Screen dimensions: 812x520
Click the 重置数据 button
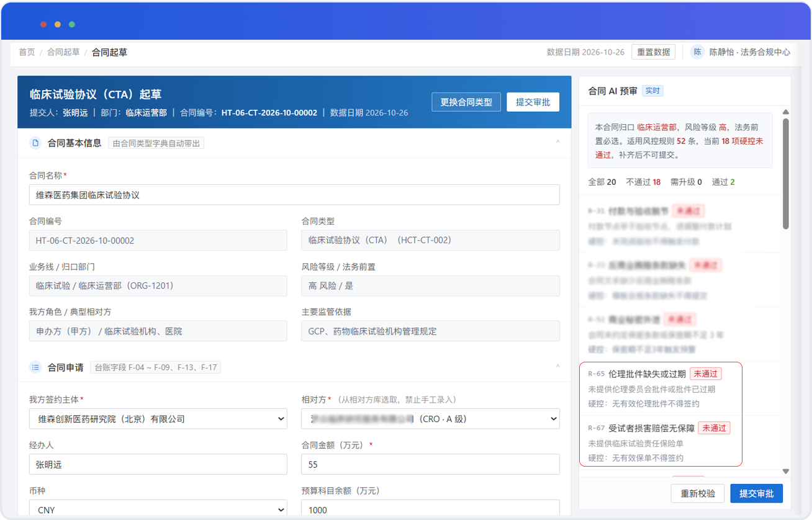(x=653, y=52)
